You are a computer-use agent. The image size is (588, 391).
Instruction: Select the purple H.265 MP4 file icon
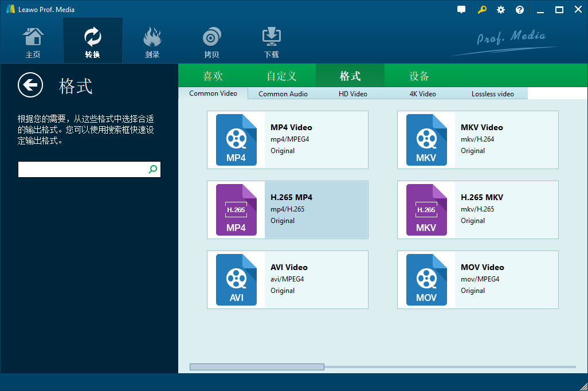pos(236,210)
